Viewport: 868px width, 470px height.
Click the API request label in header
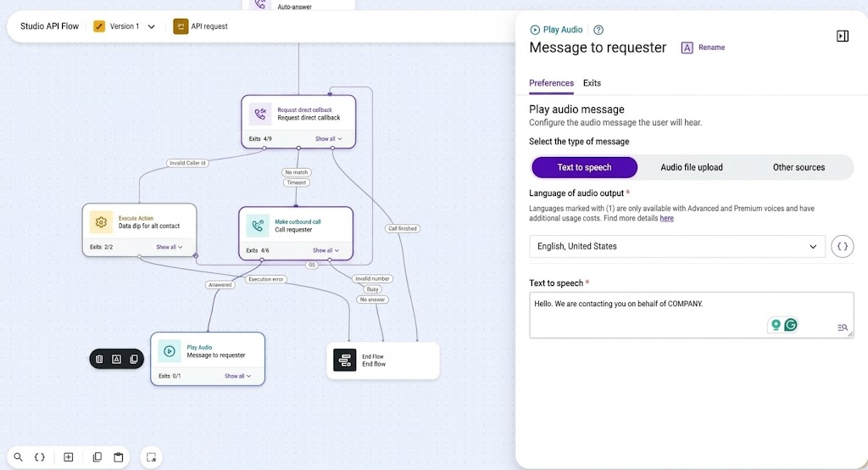pyautogui.click(x=209, y=26)
